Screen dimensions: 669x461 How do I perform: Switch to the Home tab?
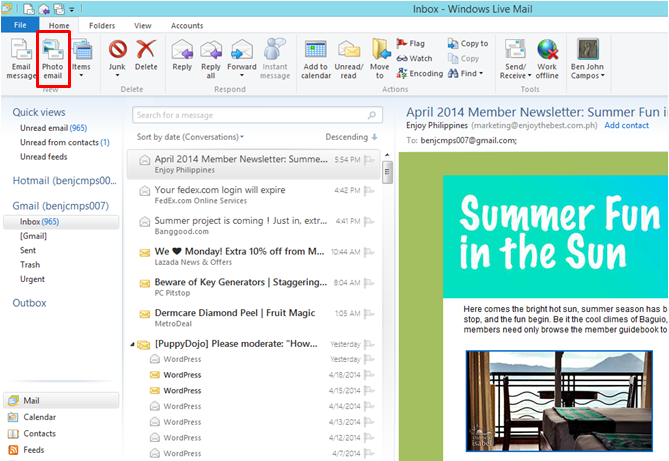pyautogui.click(x=59, y=26)
